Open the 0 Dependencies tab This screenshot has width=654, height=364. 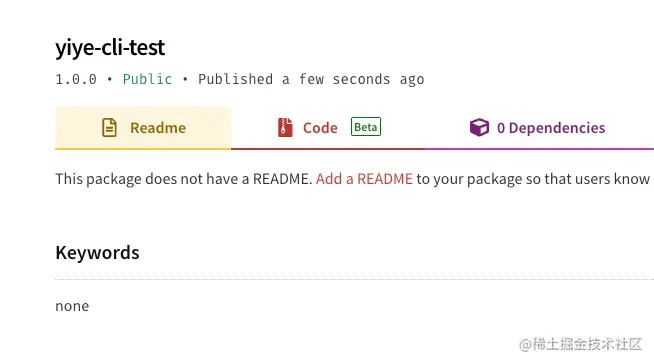(x=540, y=128)
